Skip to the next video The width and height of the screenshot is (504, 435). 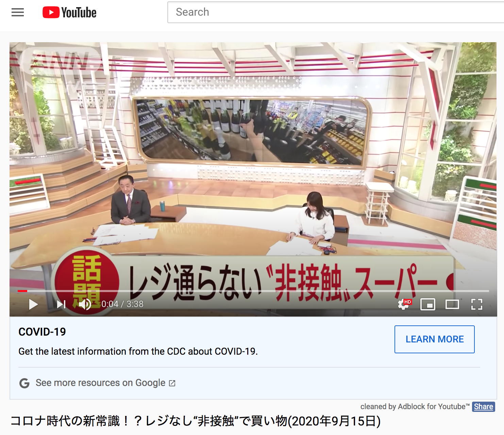pos(61,304)
